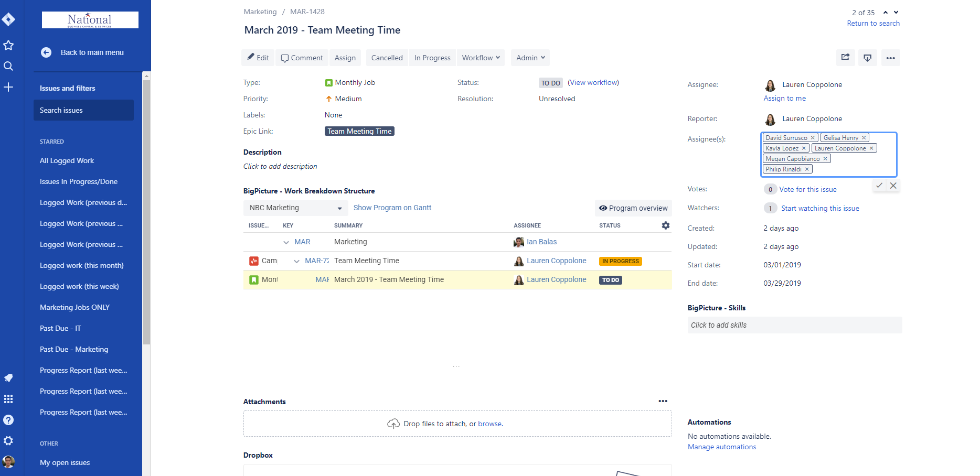Click the browse link to attach files
This screenshot has height=476, width=980.
pos(490,424)
